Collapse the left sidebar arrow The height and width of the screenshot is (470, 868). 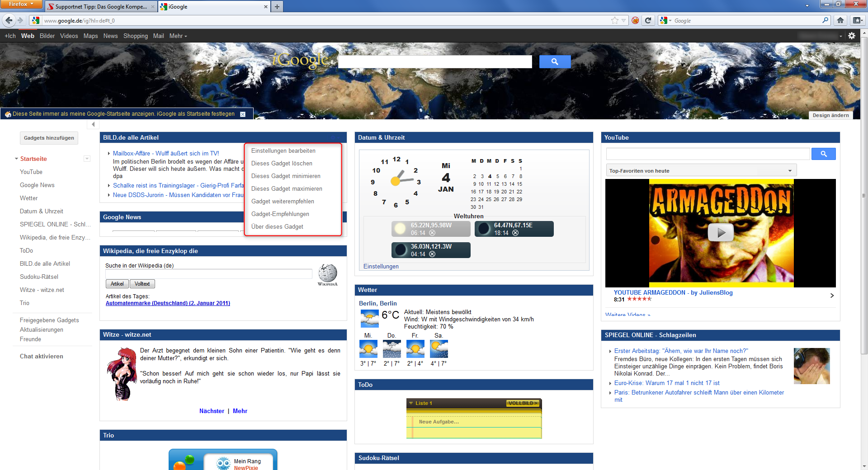93,124
